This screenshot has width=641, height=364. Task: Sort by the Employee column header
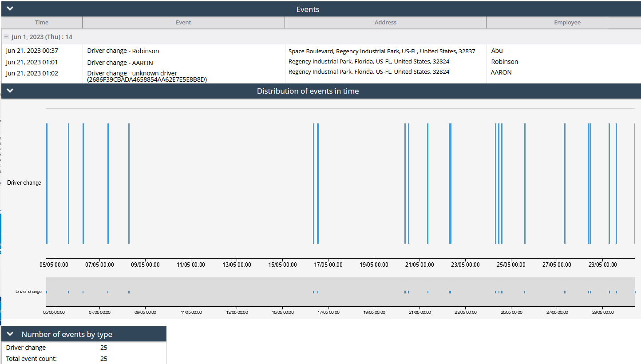[567, 23]
